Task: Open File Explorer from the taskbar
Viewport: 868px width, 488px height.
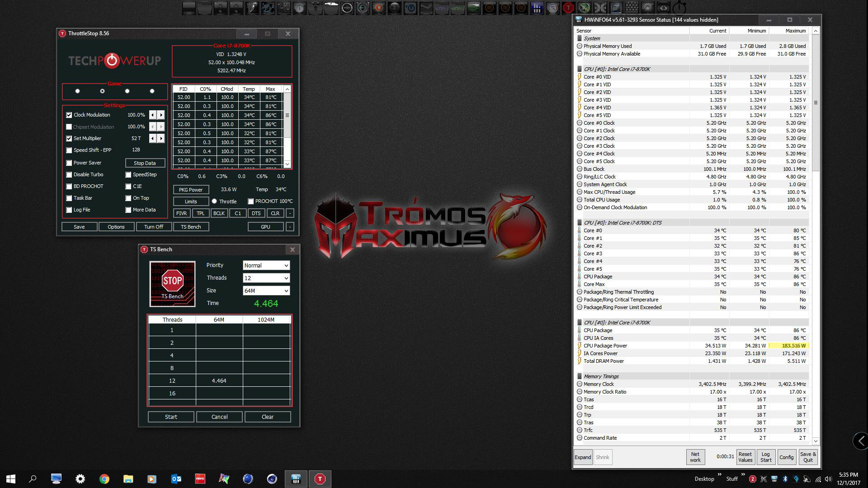Action: click(128, 479)
